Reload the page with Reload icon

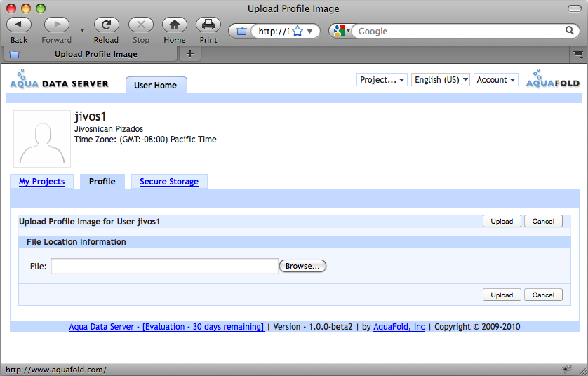[x=106, y=25]
